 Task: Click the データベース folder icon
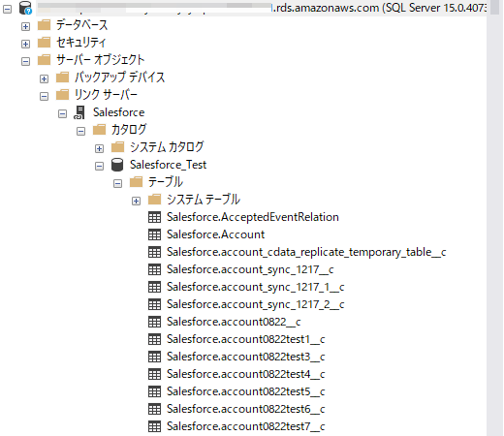click(x=44, y=24)
